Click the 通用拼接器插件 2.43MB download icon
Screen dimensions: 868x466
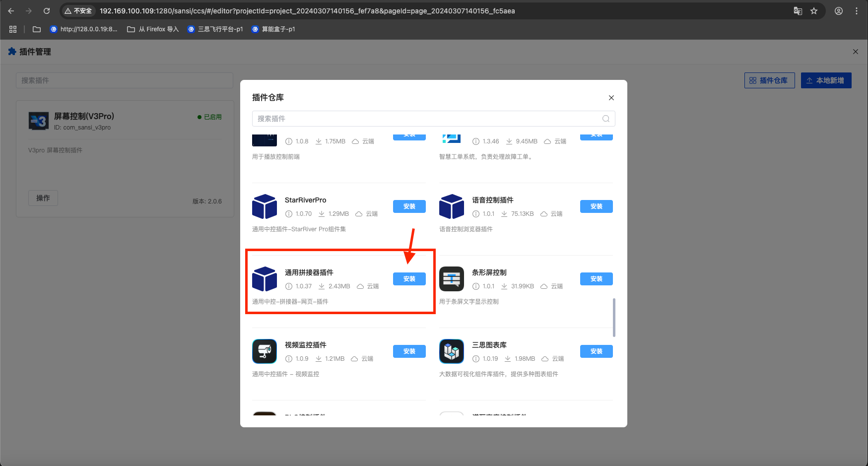click(x=322, y=286)
